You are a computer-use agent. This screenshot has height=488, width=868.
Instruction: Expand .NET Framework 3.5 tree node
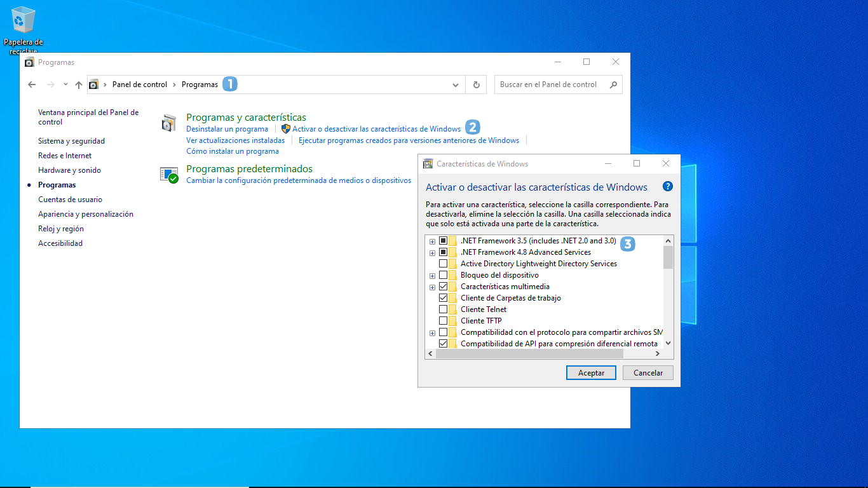[x=432, y=241]
